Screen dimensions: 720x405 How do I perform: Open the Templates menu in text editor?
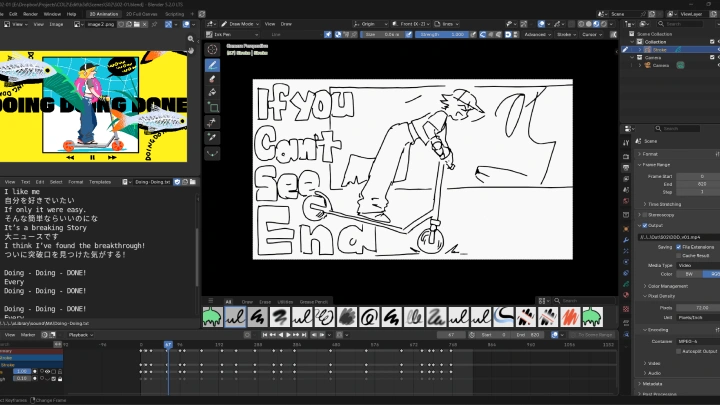100,182
